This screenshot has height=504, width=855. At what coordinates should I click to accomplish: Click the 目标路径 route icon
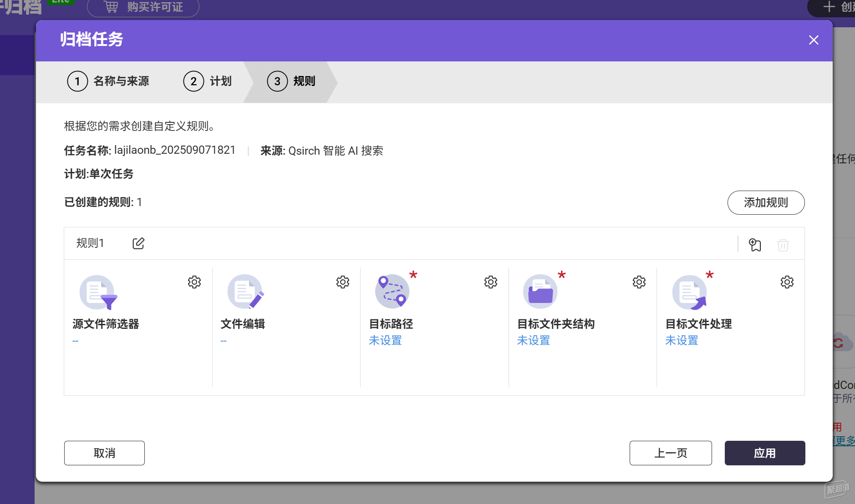(x=392, y=292)
